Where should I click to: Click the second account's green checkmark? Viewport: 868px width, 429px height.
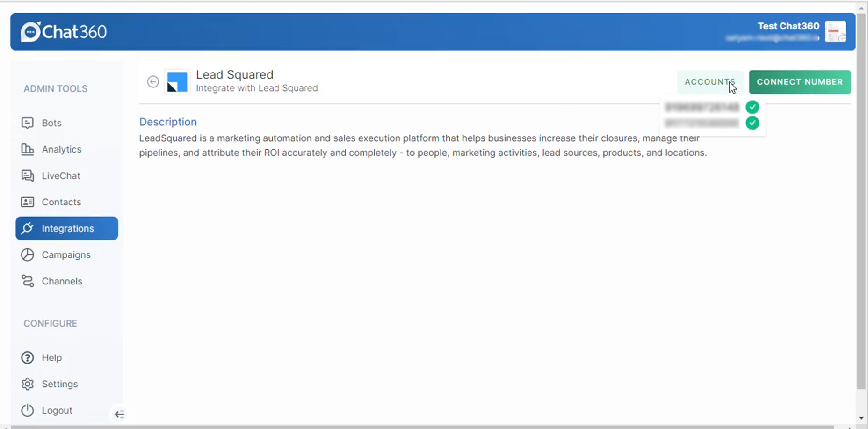tap(752, 123)
